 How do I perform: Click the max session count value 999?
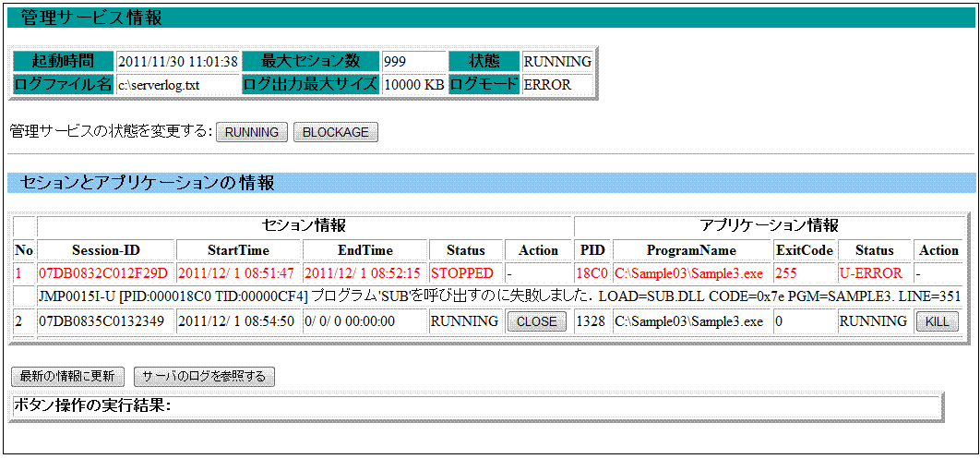click(395, 62)
